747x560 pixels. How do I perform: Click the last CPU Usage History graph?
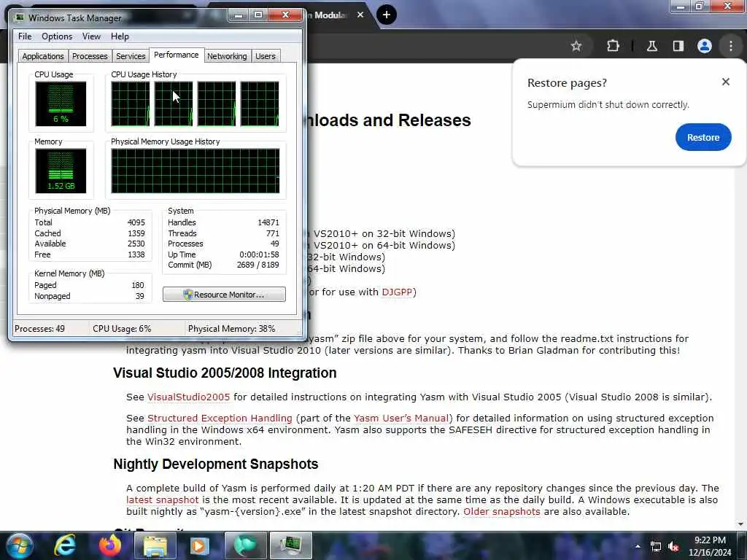[260, 104]
